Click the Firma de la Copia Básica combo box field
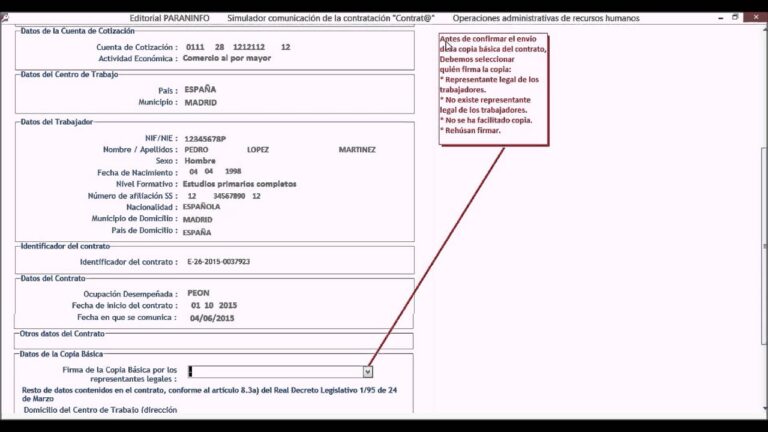768x432 pixels. [275, 371]
